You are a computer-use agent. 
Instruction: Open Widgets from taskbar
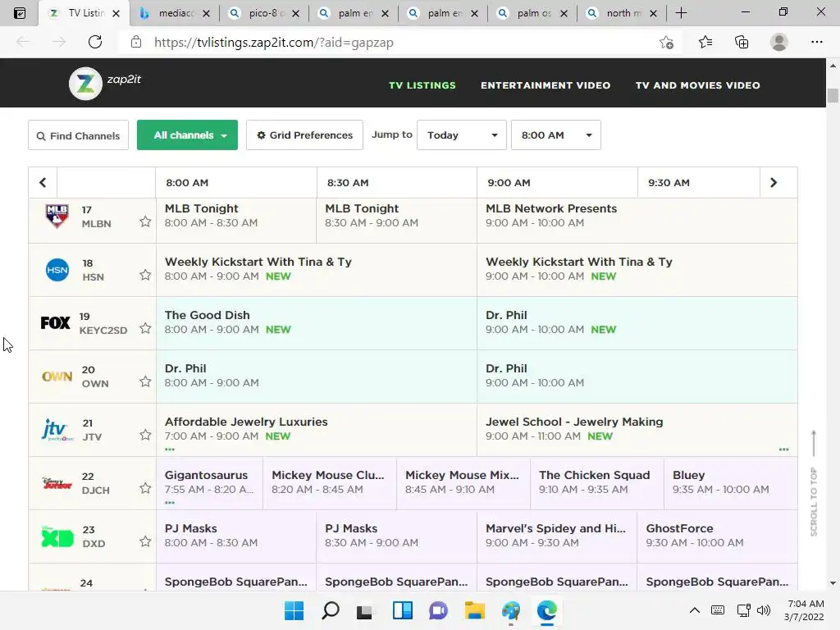[x=402, y=610]
